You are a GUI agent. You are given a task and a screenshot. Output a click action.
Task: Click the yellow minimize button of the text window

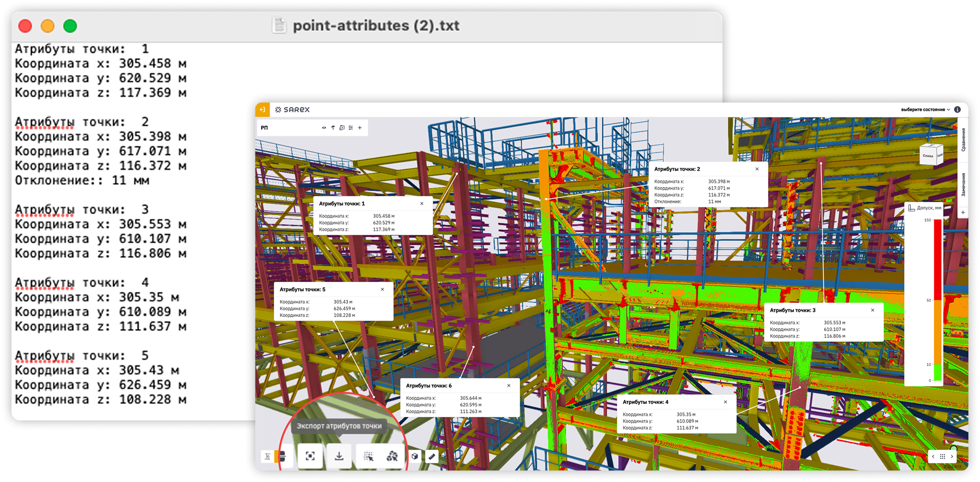click(x=48, y=26)
